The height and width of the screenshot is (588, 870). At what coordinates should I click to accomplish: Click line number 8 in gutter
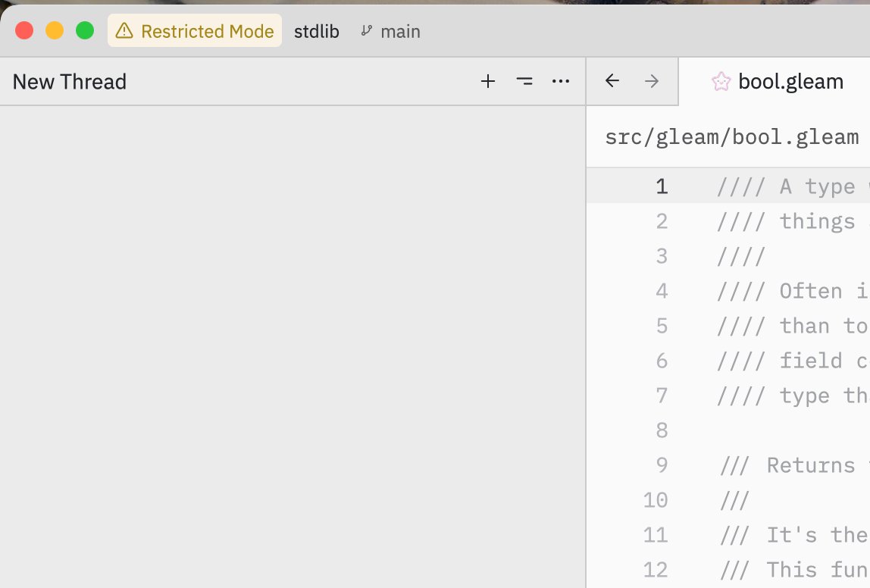coord(662,430)
